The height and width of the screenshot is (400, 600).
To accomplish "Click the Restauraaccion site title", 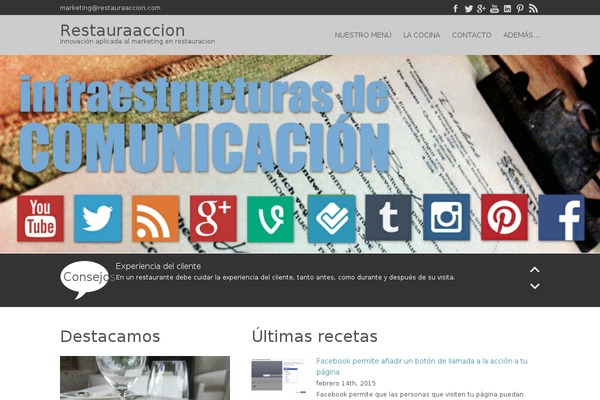I will [122, 30].
